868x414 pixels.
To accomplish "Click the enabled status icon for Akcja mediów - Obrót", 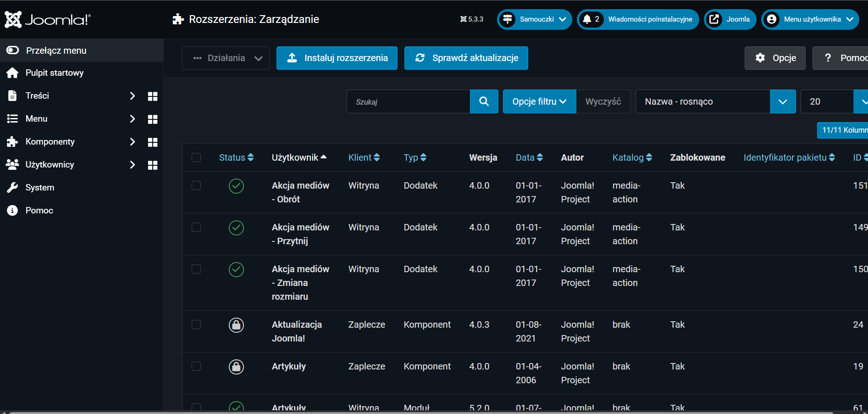I will (236, 186).
